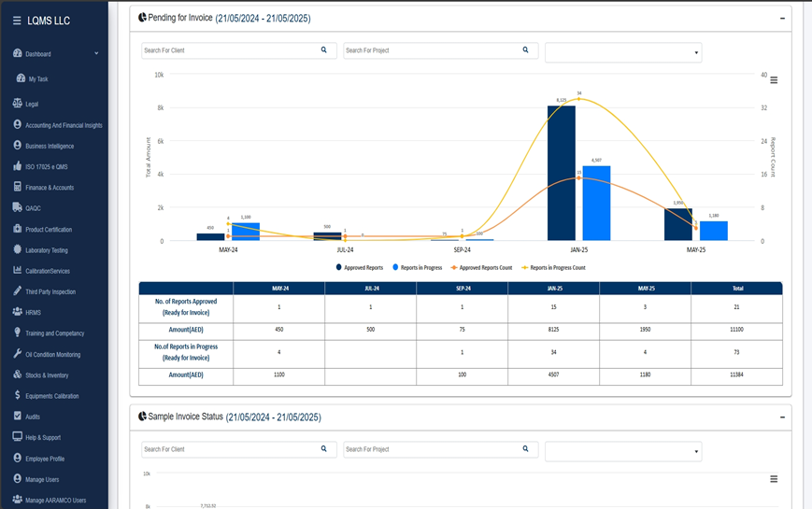Open the dropdown in Pending for Invoice filters
812x509 pixels.
tap(623, 53)
